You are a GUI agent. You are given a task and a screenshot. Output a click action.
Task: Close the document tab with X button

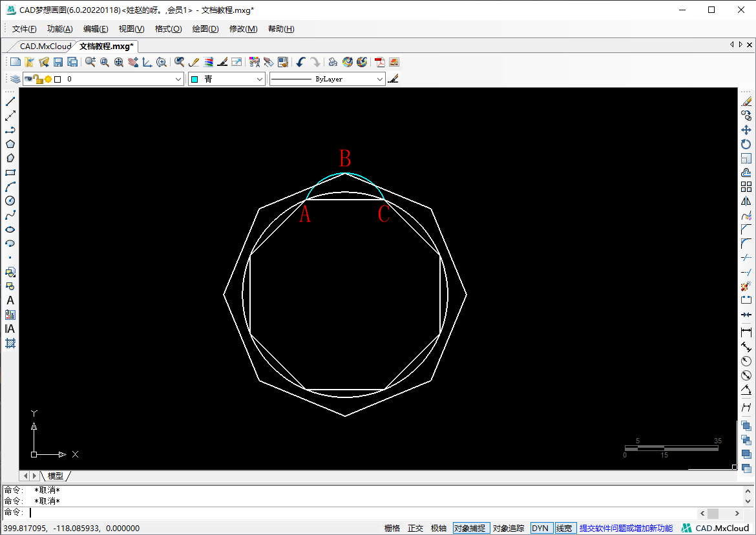pos(750,45)
